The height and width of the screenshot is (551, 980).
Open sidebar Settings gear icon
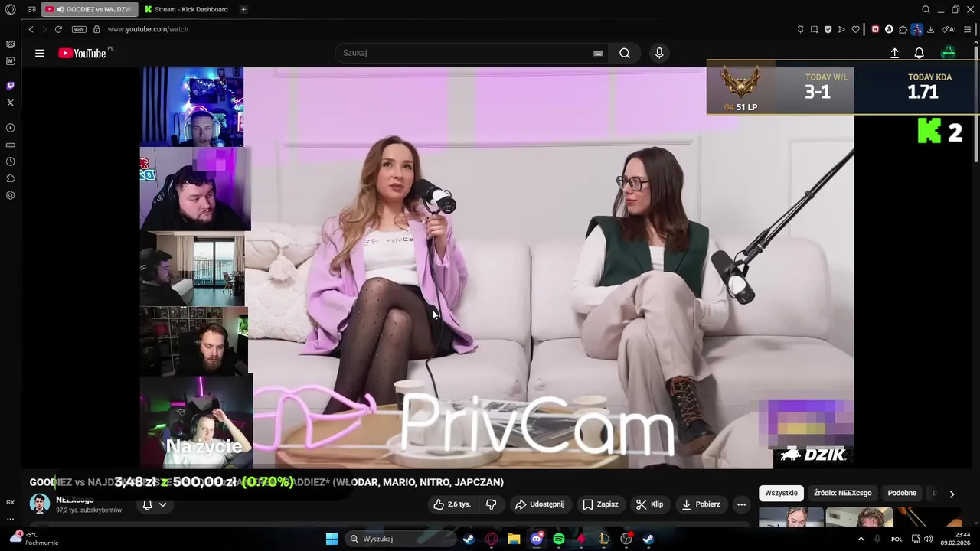(11, 195)
